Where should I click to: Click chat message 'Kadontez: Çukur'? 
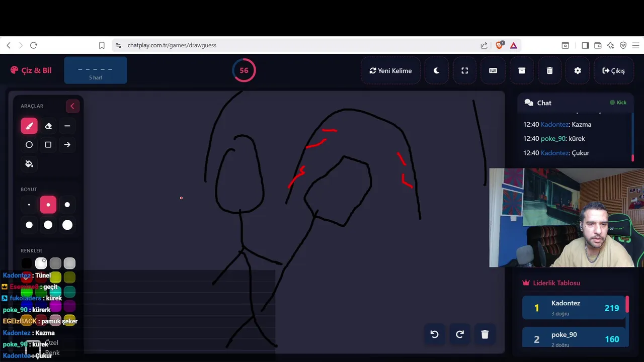click(556, 153)
